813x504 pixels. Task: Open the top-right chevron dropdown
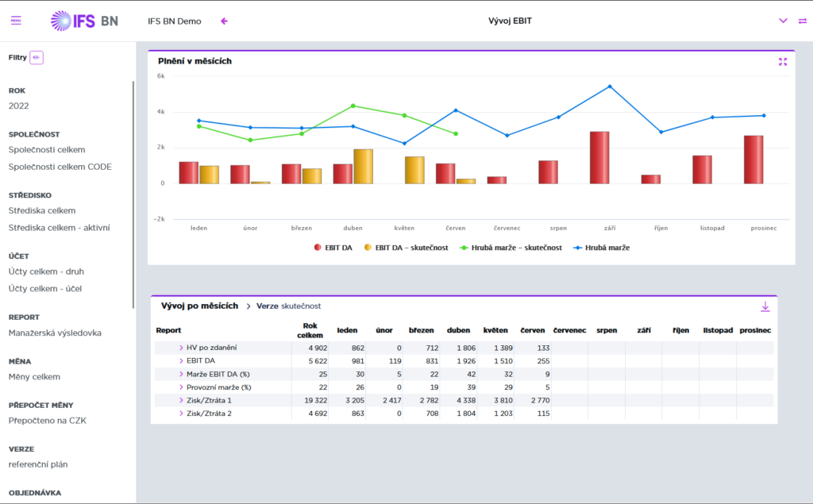(783, 21)
